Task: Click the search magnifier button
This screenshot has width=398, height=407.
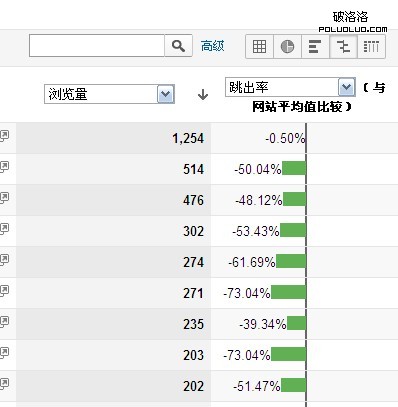Action: (x=178, y=46)
